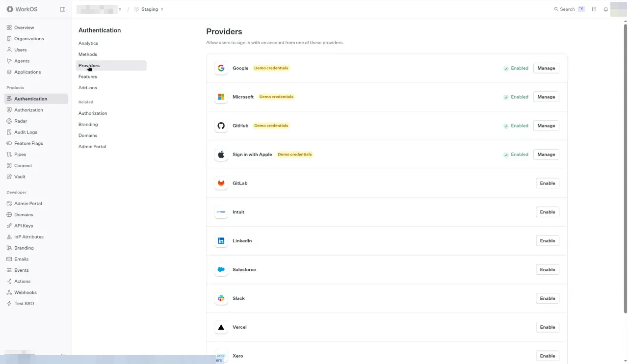The height and width of the screenshot is (364, 628).
Task: Click the GitLab provider logo
Action: (221, 183)
